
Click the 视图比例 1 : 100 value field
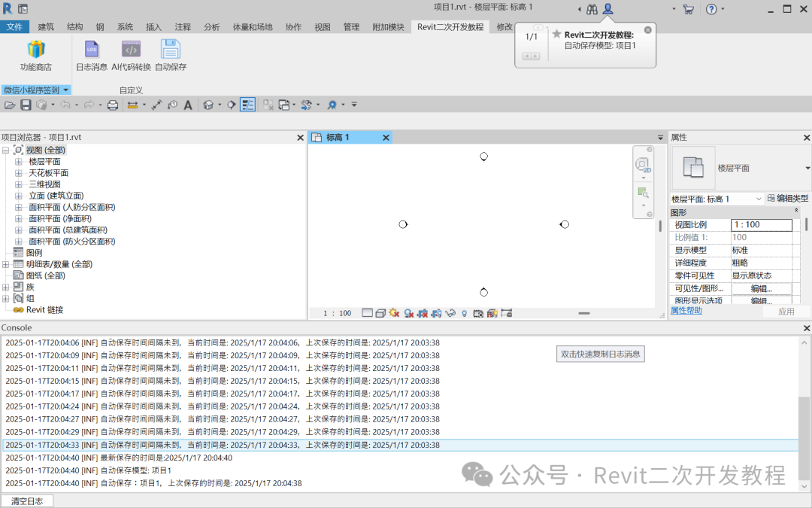click(761, 225)
